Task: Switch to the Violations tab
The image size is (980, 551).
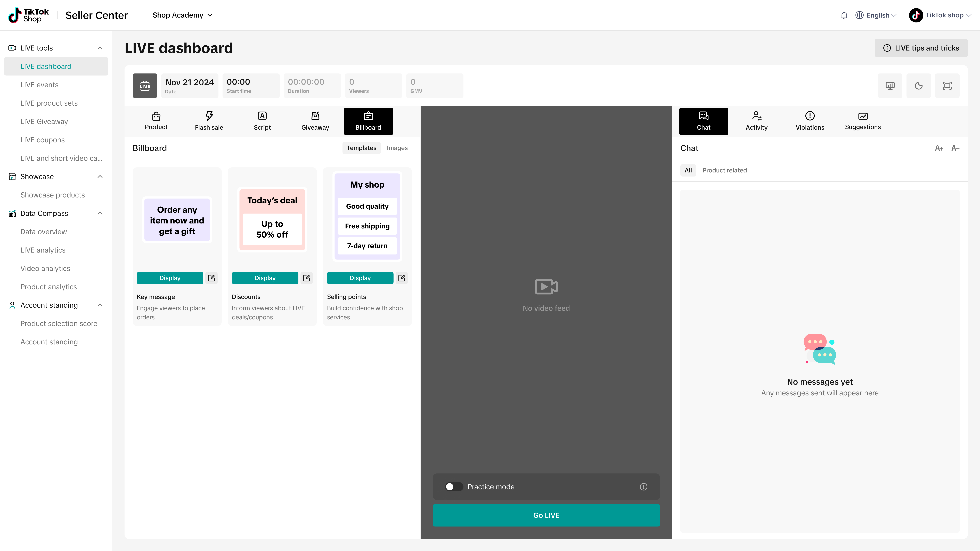Action: point(810,121)
